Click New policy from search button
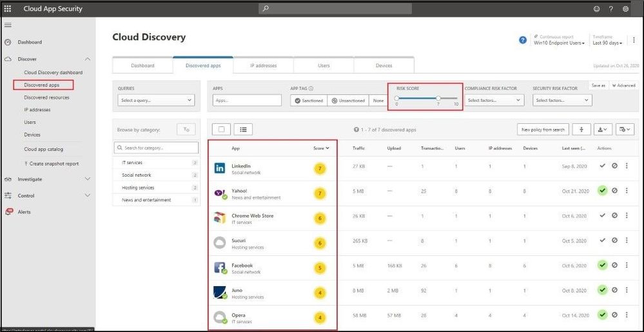The width and height of the screenshot is (644, 332). coord(543,130)
